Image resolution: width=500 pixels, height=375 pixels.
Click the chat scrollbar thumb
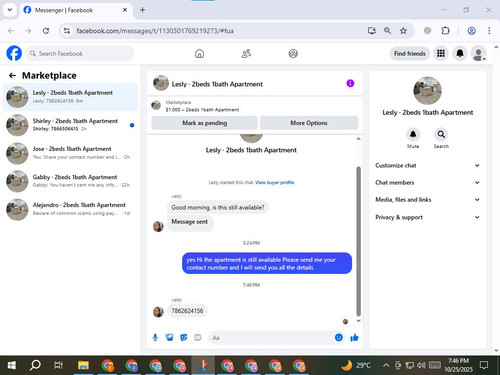[x=359, y=241]
